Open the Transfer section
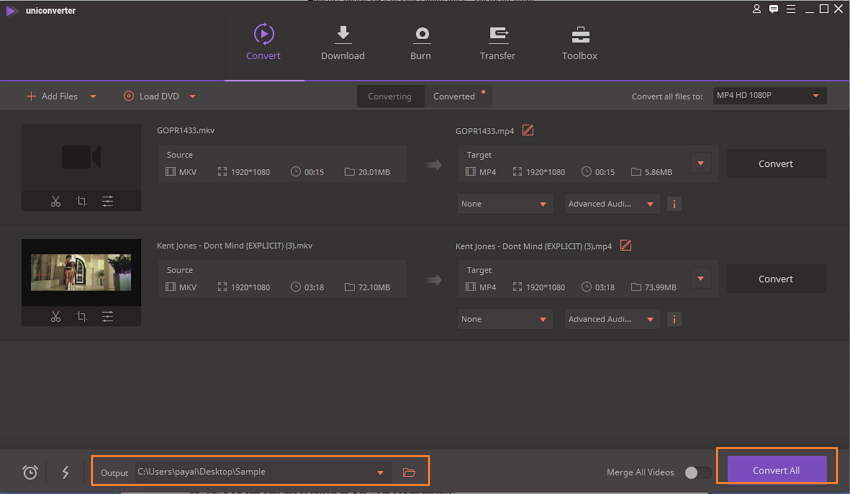This screenshot has width=850, height=494. coord(497,42)
